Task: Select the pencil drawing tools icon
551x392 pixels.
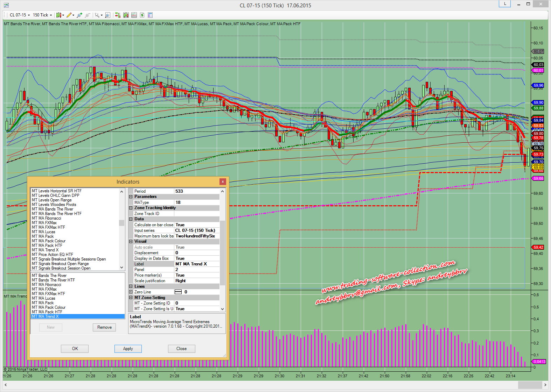Action: (70, 15)
